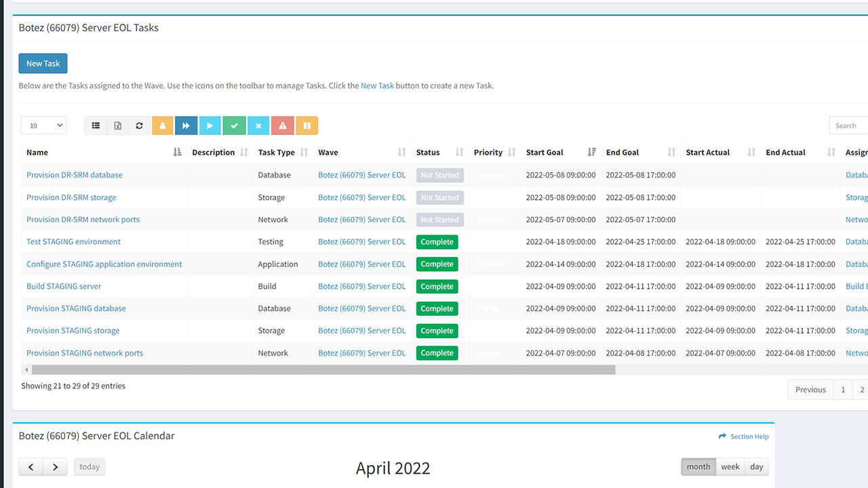Click the orange pause icon

click(307, 125)
